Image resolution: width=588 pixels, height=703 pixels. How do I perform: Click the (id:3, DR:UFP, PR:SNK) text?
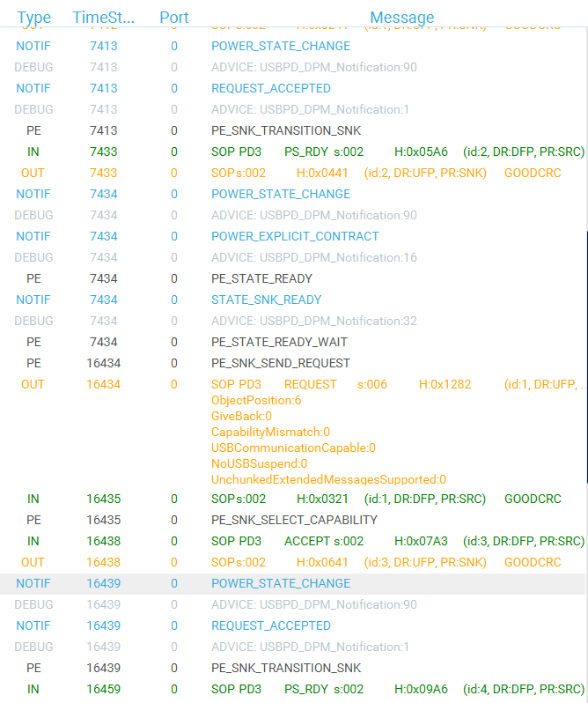tap(425, 562)
